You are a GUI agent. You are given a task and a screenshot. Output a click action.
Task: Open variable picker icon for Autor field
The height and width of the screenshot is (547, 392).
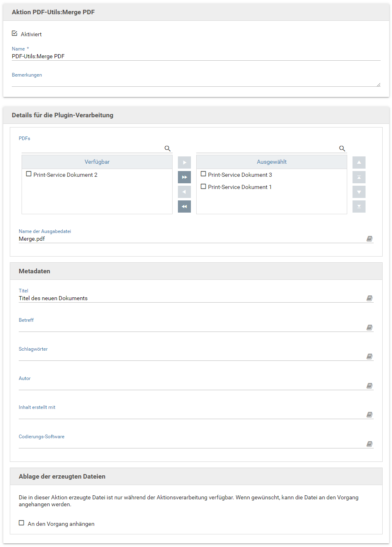(369, 386)
